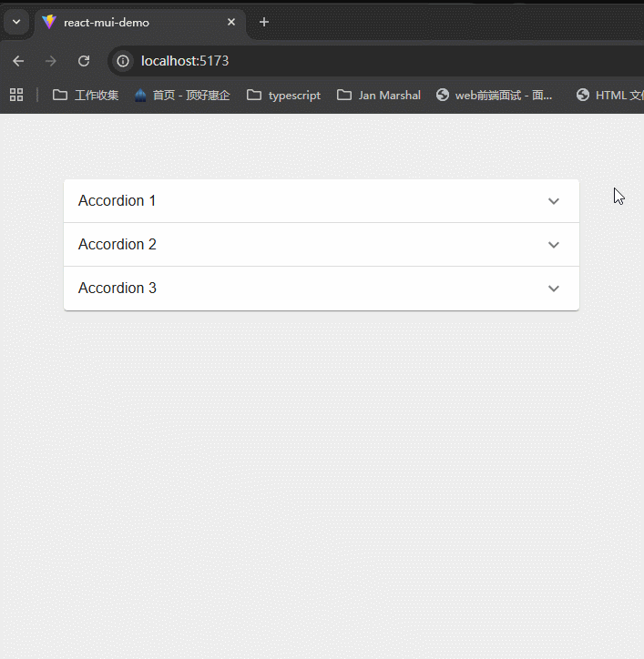644x659 pixels.
Task: Click the Accordion 3 header text
Action: [x=118, y=289]
